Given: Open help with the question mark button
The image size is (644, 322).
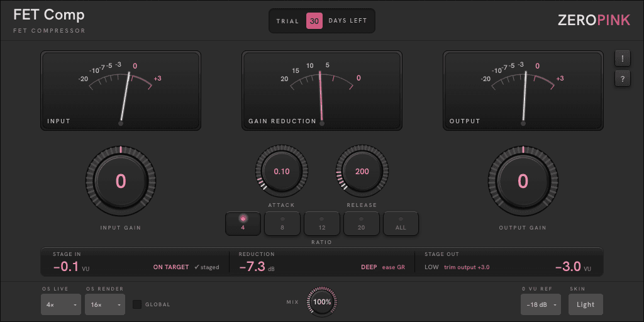Looking at the screenshot, I should [x=623, y=79].
